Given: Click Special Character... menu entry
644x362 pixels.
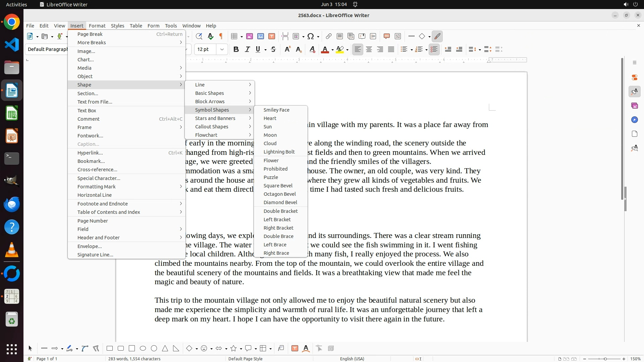Looking at the screenshot, I should click(x=99, y=178).
